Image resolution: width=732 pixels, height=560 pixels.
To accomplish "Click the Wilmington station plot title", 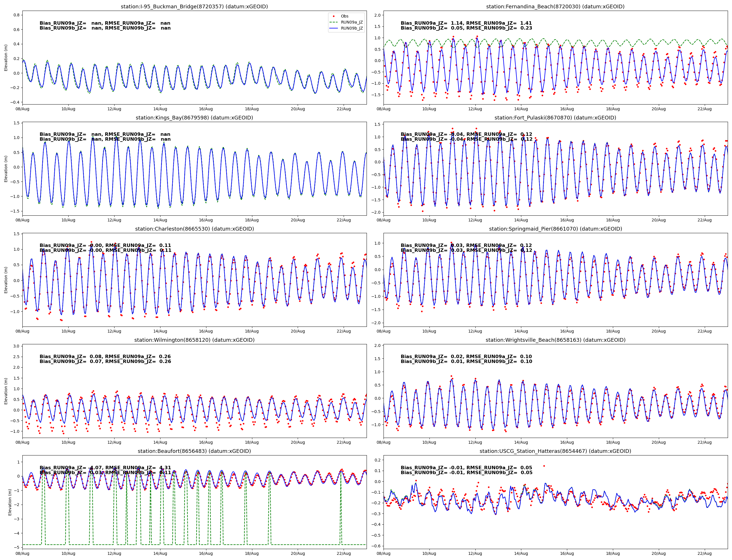I will 194,340.
